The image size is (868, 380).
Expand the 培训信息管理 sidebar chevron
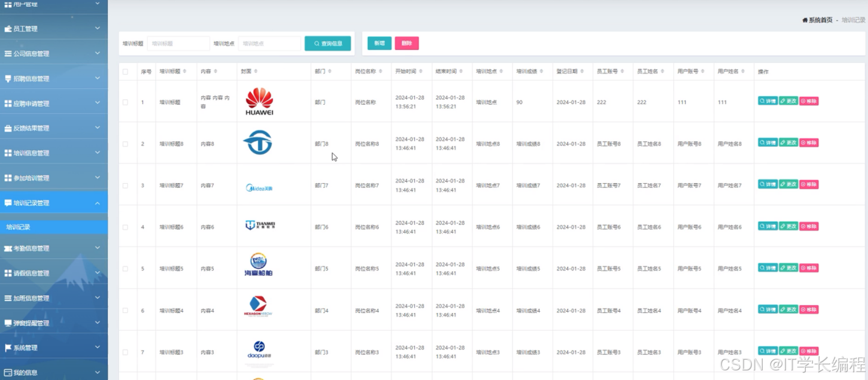(98, 153)
